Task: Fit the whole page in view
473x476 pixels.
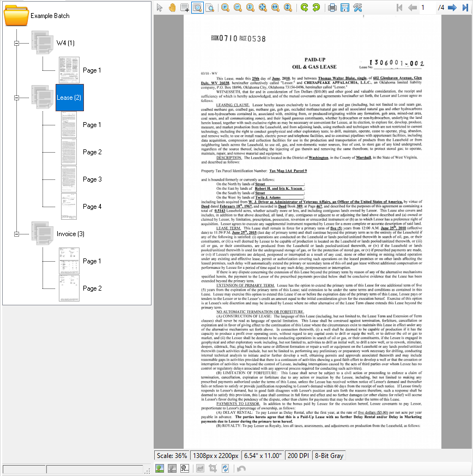Action: (x=263, y=7)
